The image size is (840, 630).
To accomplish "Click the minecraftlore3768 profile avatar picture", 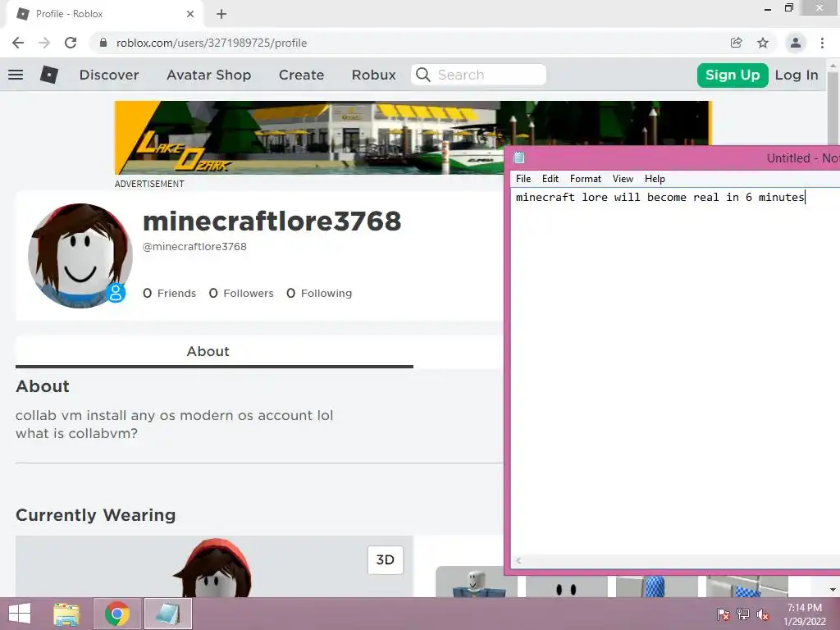I will coord(80,256).
